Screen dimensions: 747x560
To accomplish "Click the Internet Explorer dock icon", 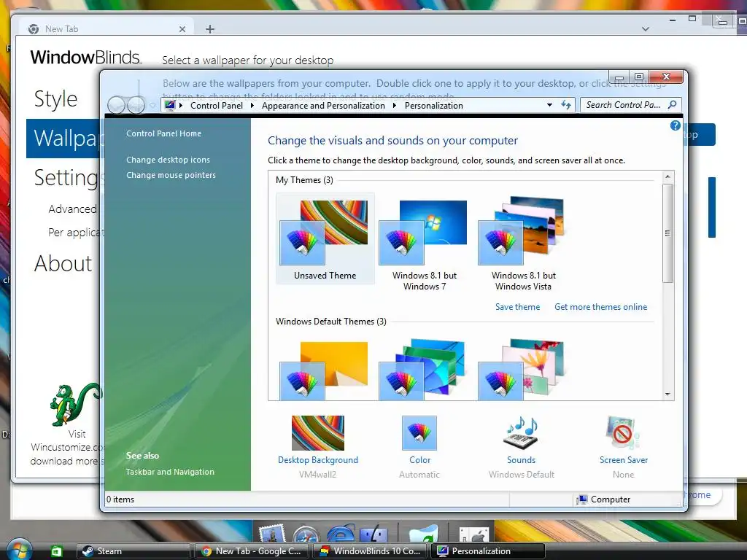I will [x=341, y=533].
